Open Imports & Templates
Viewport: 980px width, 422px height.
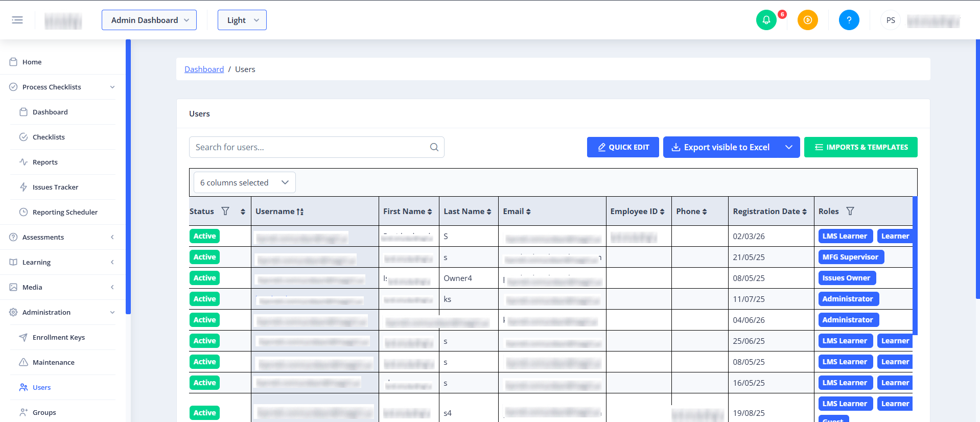[861, 147]
